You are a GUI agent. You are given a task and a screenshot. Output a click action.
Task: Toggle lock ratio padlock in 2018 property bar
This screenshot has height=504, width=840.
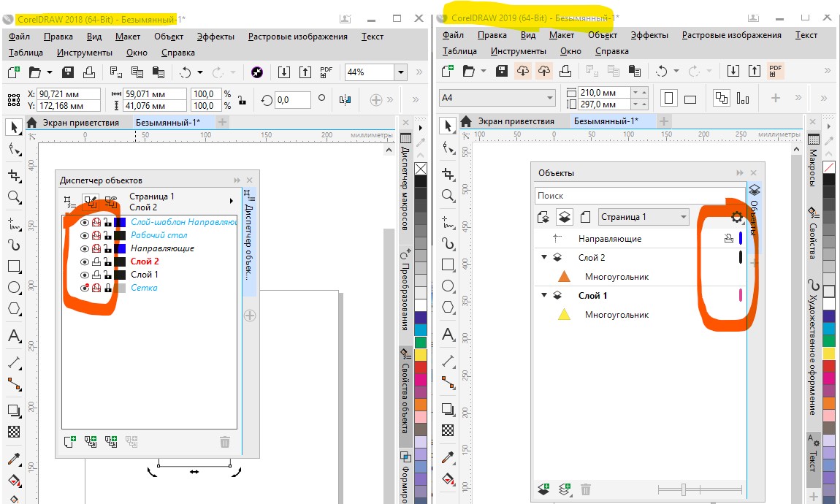click(x=243, y=99)
